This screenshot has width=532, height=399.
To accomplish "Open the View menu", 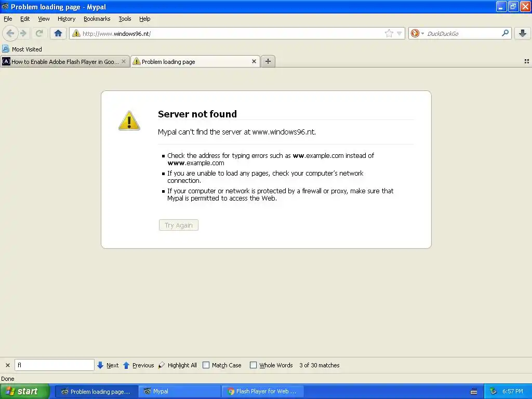I will tap(44, 19).
